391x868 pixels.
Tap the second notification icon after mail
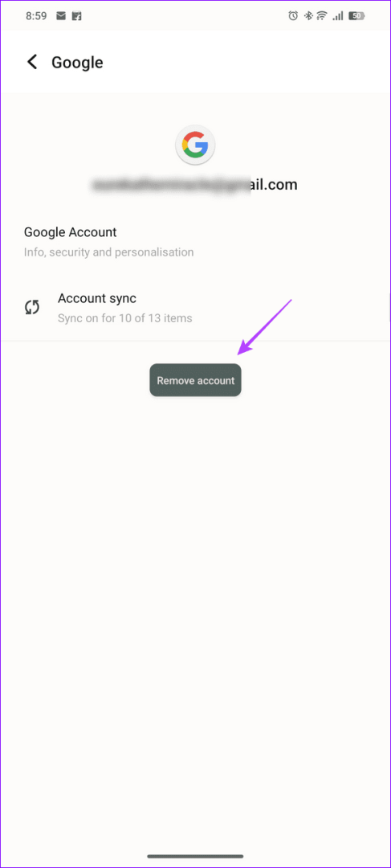coord(77,16)
